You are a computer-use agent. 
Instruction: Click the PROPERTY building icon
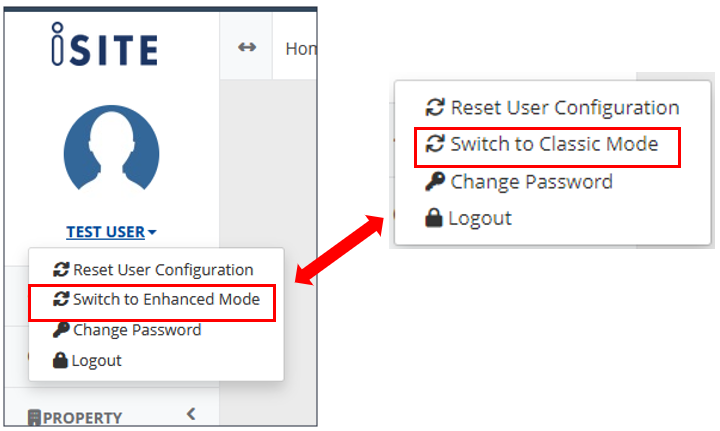coord(34,418)
